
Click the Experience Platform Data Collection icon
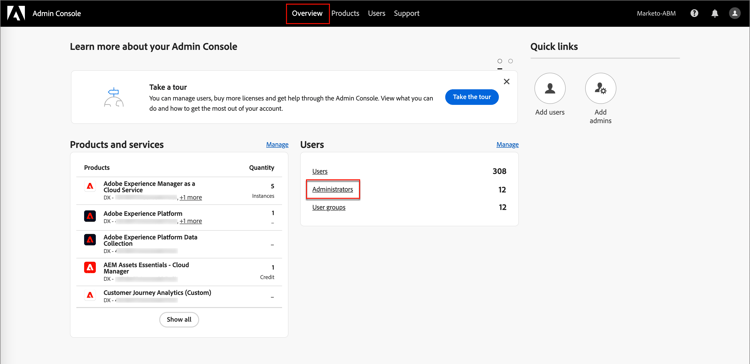(90, 239)
